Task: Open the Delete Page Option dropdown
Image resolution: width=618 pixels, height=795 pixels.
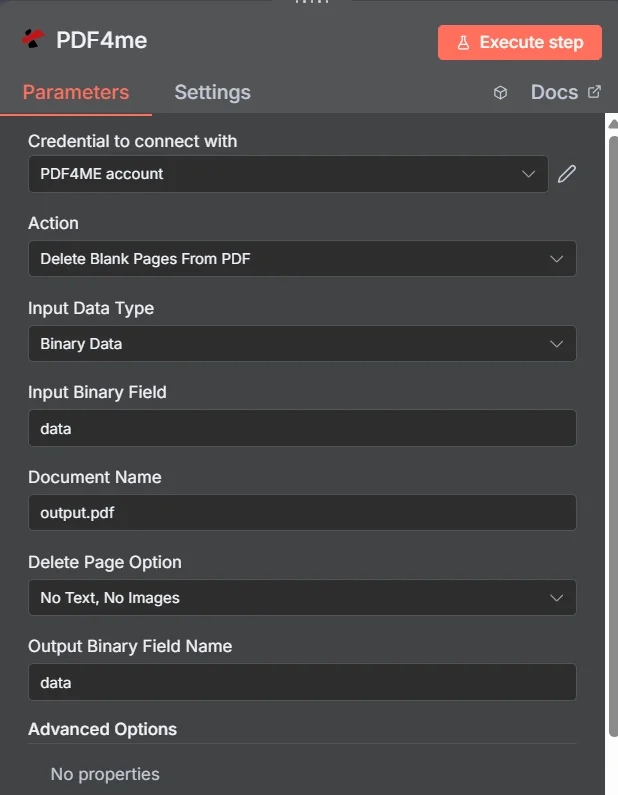Action: tap(302, 598)
